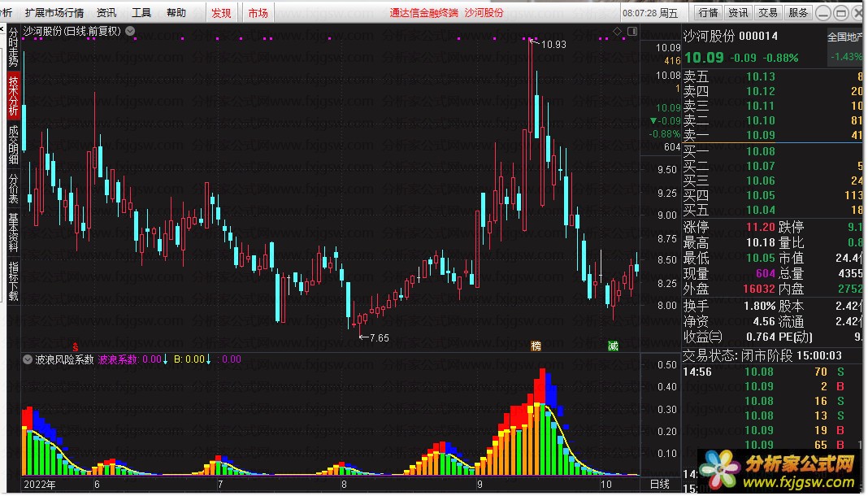
Task: Select the 技术分析 side tab
Action: tap(13, 95)
